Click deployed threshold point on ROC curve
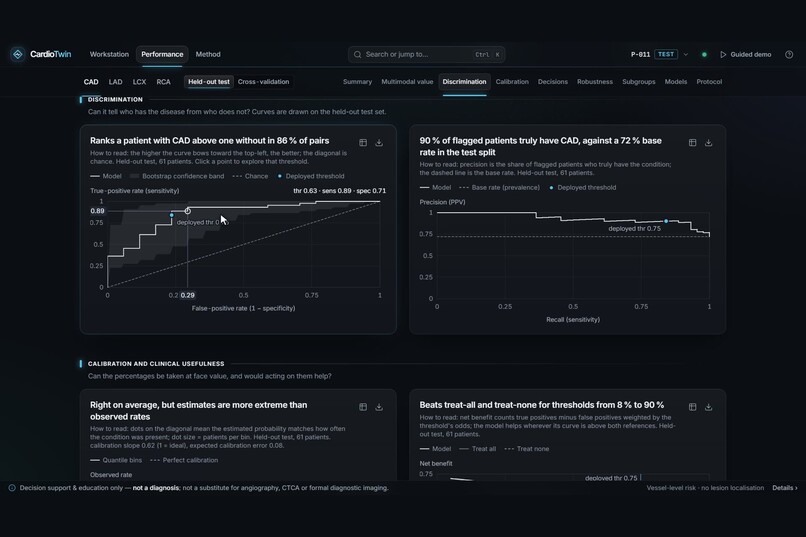Screen dimensions: 806x537 tap(172, 215)
